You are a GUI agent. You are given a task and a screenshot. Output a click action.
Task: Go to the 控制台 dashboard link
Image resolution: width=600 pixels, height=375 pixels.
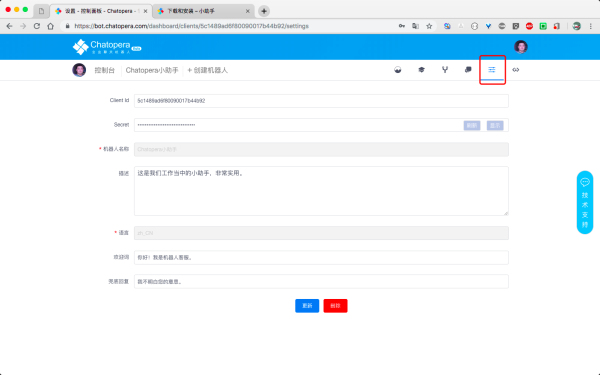click(104, 70)
